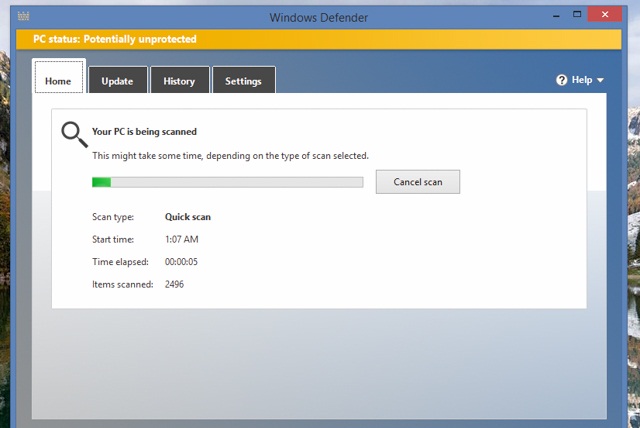Click the Time elapsed value 00:00:05
Screen dimensions: 640x428
click(x=181, y=261)
